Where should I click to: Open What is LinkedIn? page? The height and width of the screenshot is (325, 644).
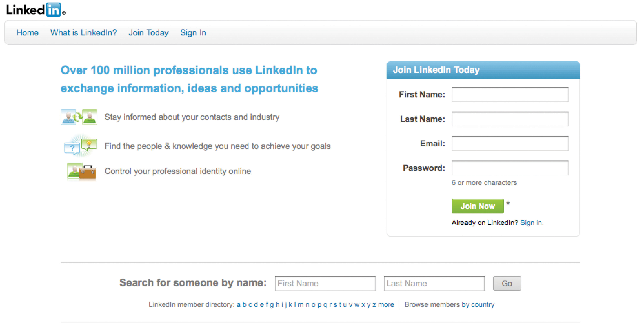pos(83,32)
